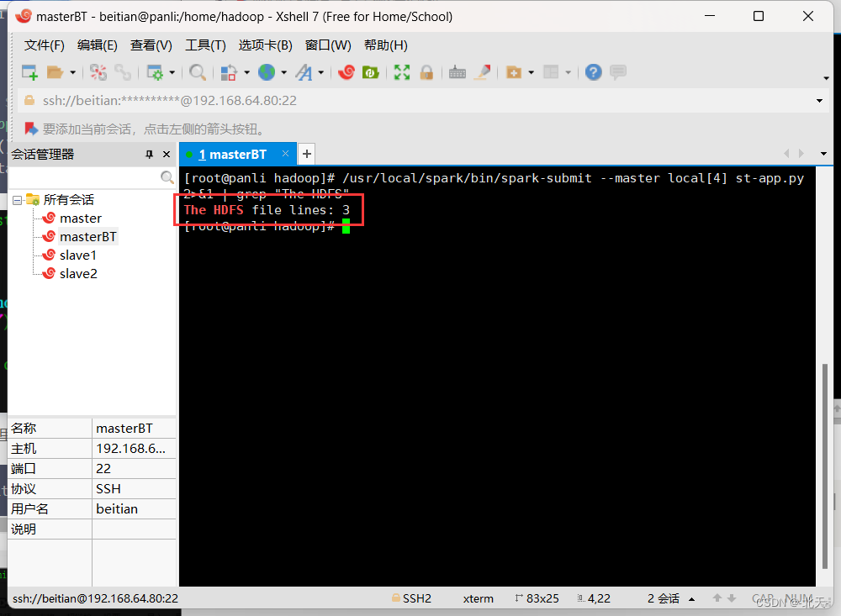Open the 选项卡(B) menu

[265, 45]
